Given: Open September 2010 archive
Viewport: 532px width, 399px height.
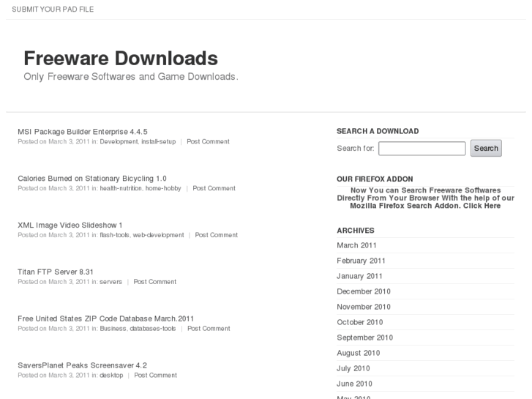Looking at the screenshot, I should [x=364, y=338].
